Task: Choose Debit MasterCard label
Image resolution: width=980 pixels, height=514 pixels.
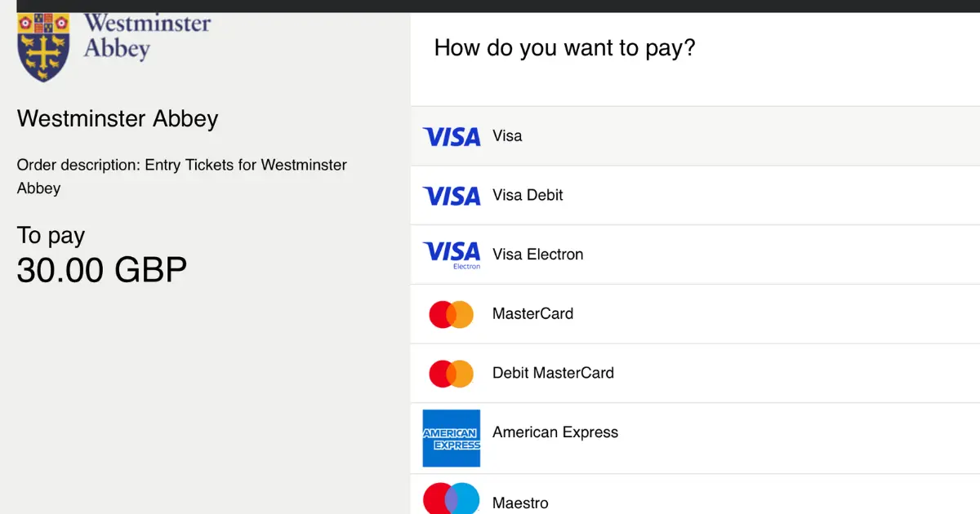Action: point(553,373)
